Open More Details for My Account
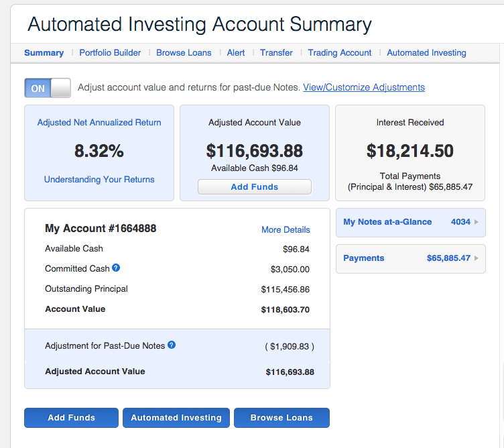 click(286, 229)
